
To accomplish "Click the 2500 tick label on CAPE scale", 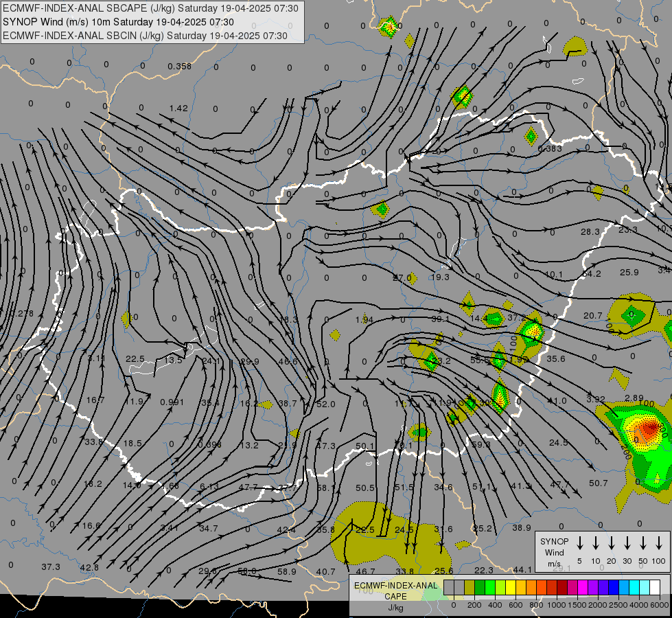I will click(618, 605).
